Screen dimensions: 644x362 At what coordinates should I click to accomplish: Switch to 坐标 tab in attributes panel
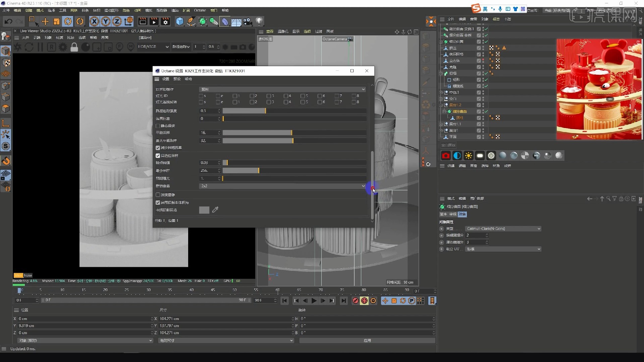[453, 214]
